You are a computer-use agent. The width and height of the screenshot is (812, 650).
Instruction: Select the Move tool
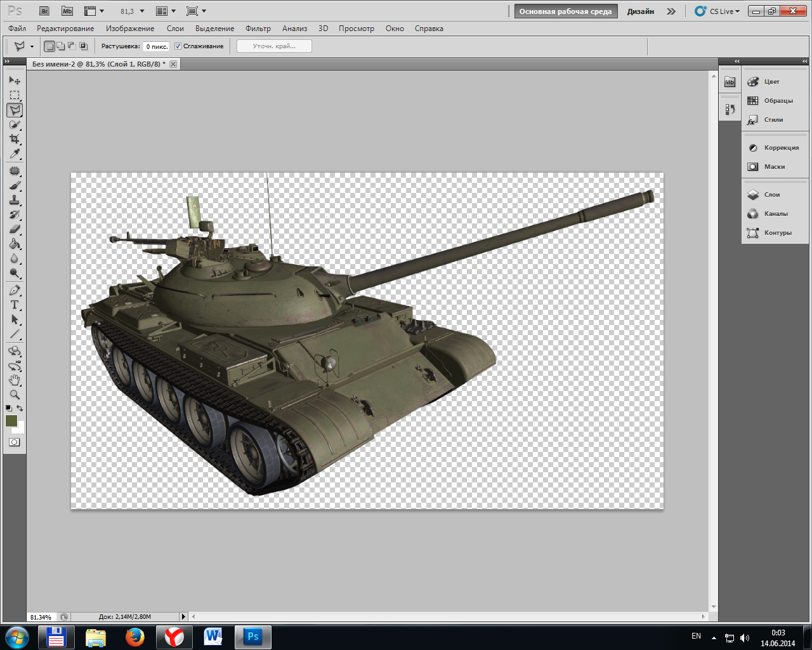click(15, 81)
